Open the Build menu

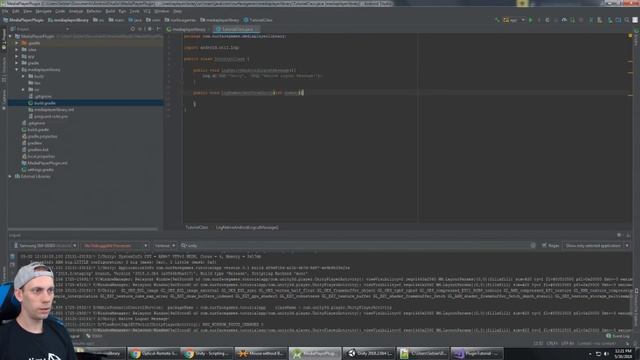[110, 11]
